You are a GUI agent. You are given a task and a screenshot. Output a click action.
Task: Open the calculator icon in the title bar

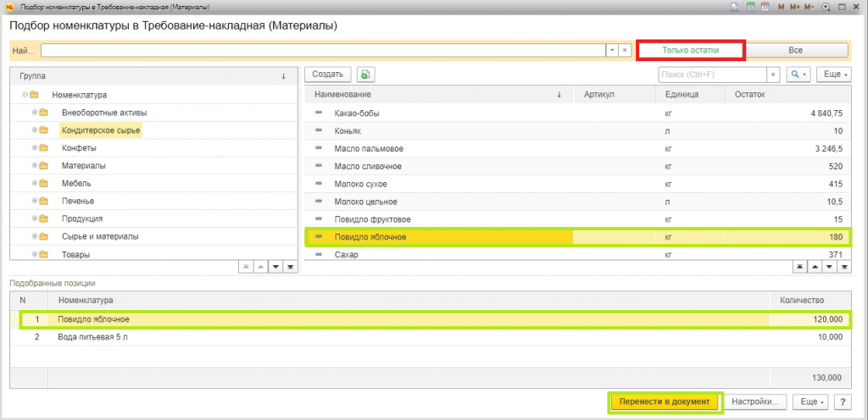pyautogui.click(x=751, y=7)
